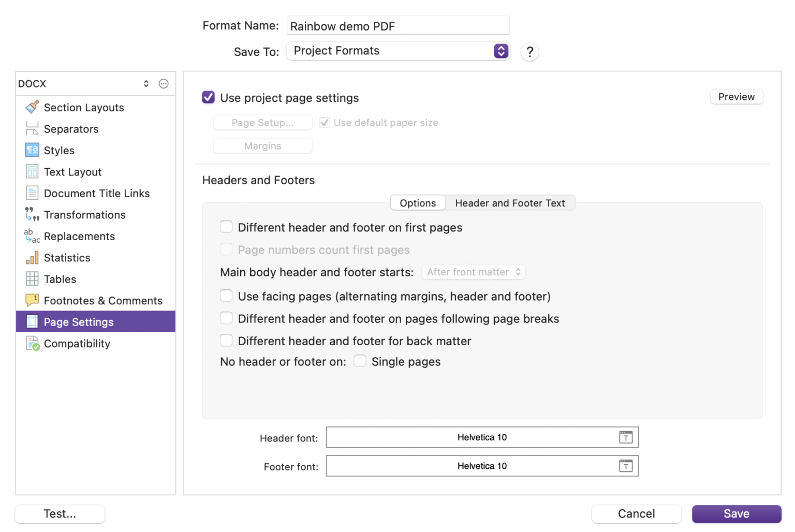Open Replacements using its ab icon

click(x=32, y=236)
